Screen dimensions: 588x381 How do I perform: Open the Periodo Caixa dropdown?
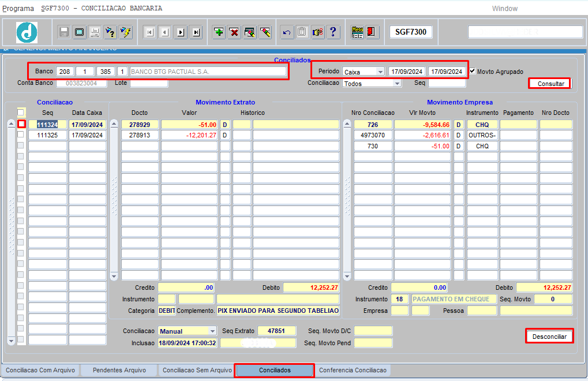coord(381,72)
